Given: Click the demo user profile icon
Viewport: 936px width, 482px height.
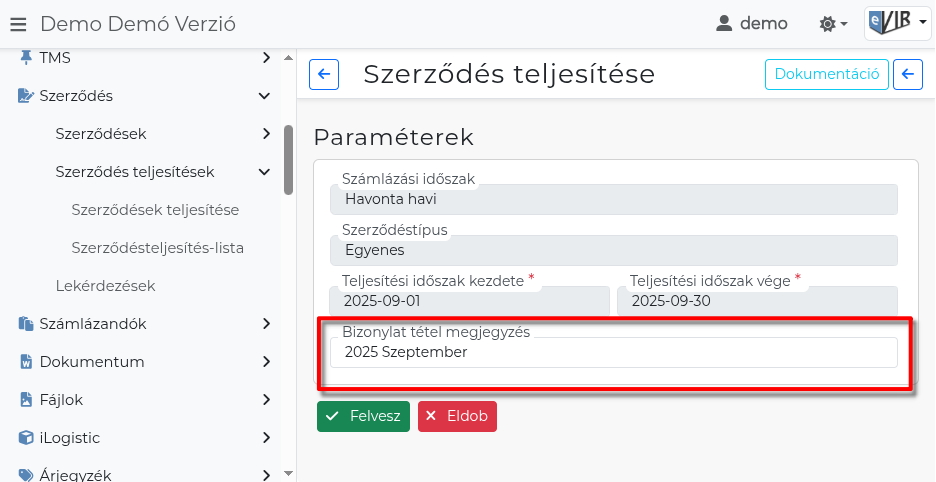Looking at the screenshot, I should [x=724, y=23].
